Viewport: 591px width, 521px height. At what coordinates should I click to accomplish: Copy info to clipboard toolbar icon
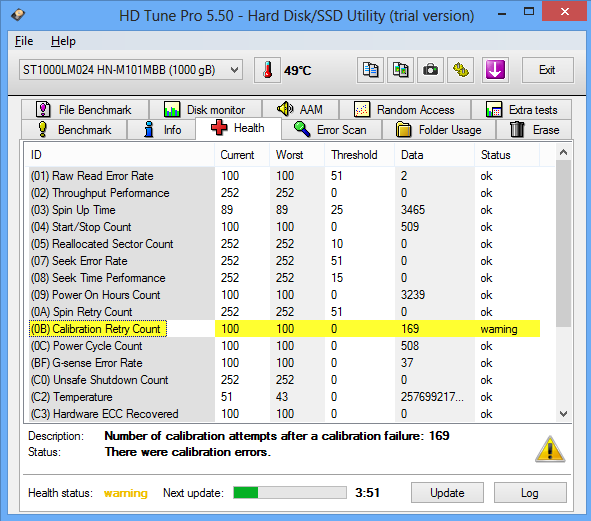click(370, 70)
